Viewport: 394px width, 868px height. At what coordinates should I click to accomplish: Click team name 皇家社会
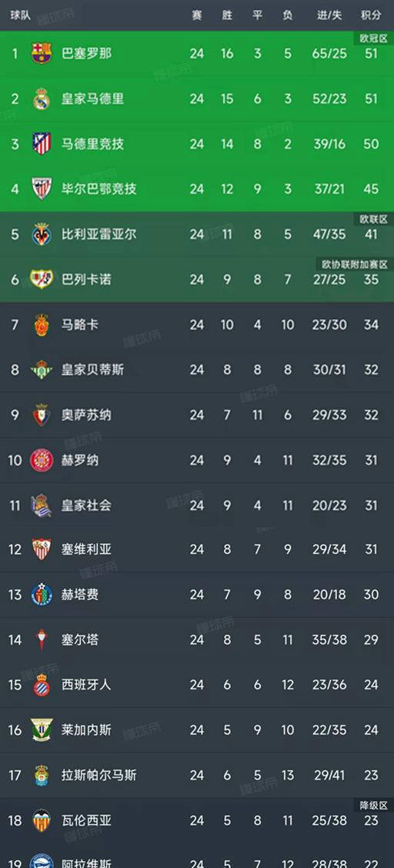(x=86, y=505)
